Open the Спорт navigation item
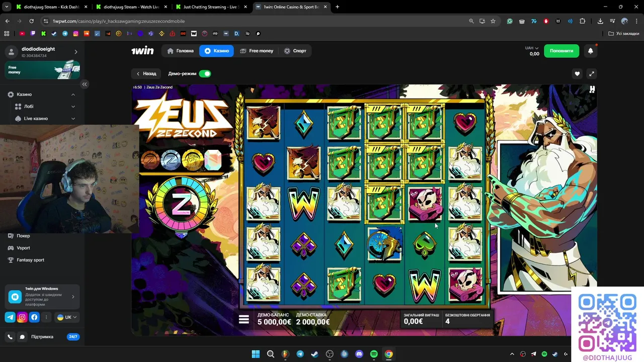Viewport: 644px width, 362px height. point(295,51)
